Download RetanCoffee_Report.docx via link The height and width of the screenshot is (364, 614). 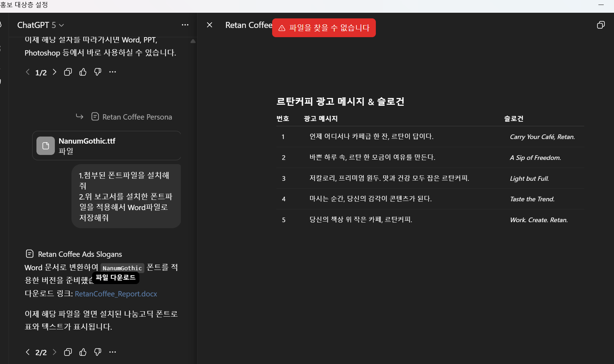point(116,294)
